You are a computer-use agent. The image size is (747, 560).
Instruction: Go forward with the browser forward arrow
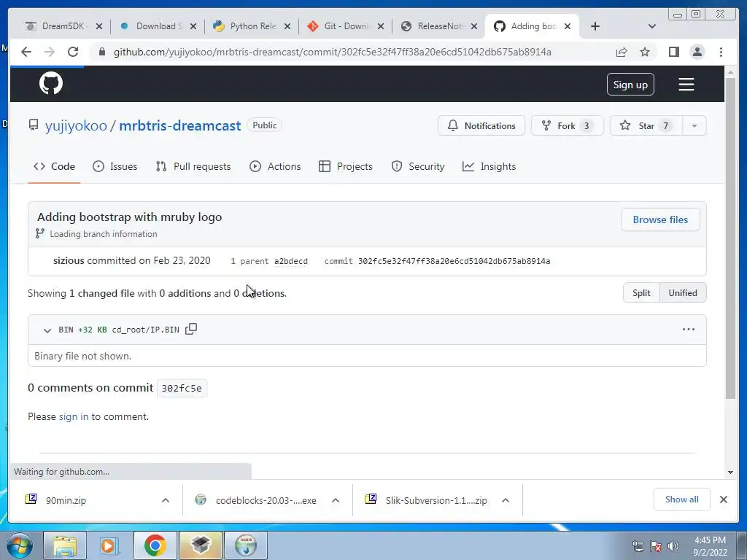click(50, 52)
